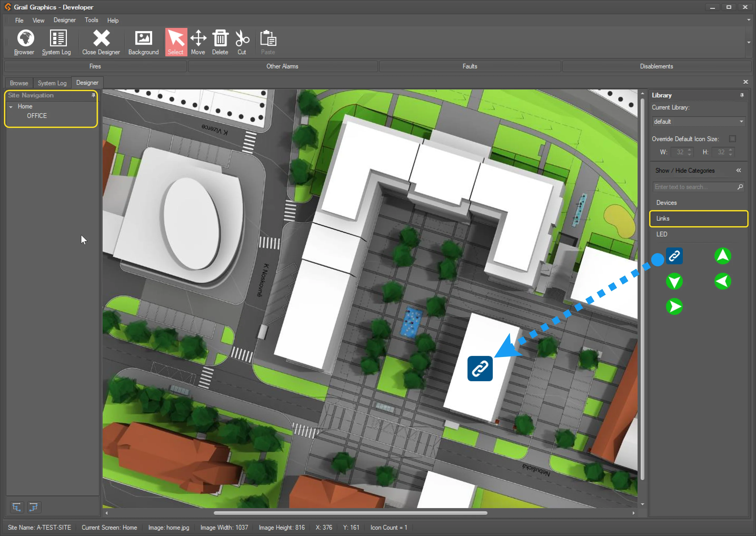Click the Delete trash icon

pos(220,38)
